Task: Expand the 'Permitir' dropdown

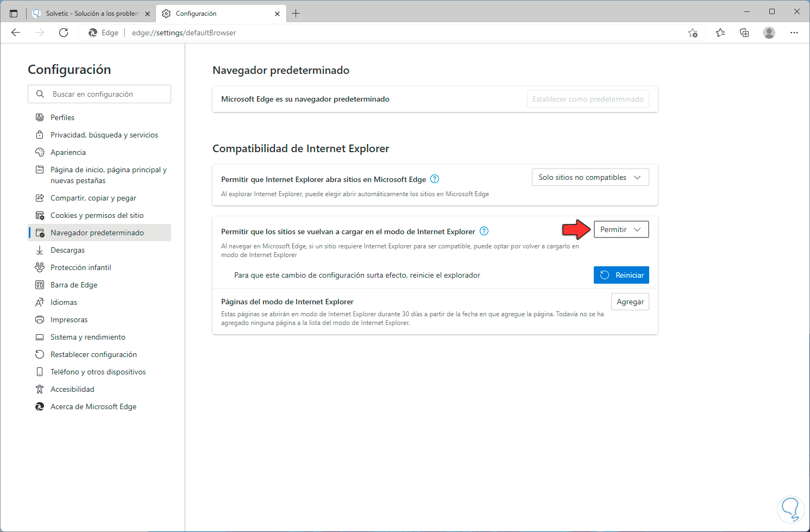Action: coord(621,230)
